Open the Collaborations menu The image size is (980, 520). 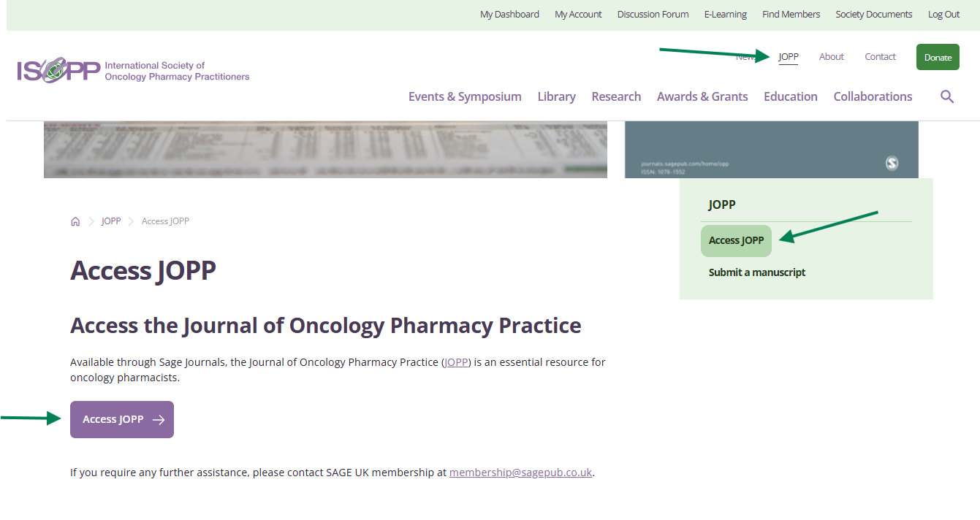coord(873,96)
